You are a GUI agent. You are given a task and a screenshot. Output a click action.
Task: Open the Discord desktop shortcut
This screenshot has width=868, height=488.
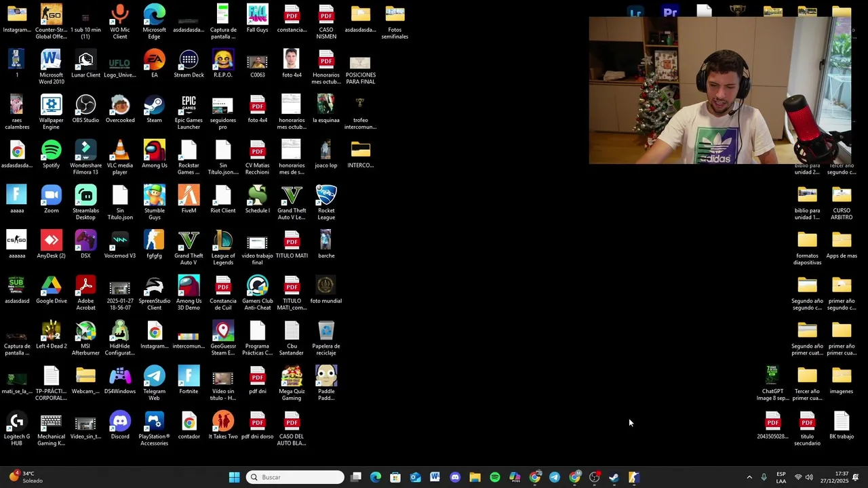point(120,426)
